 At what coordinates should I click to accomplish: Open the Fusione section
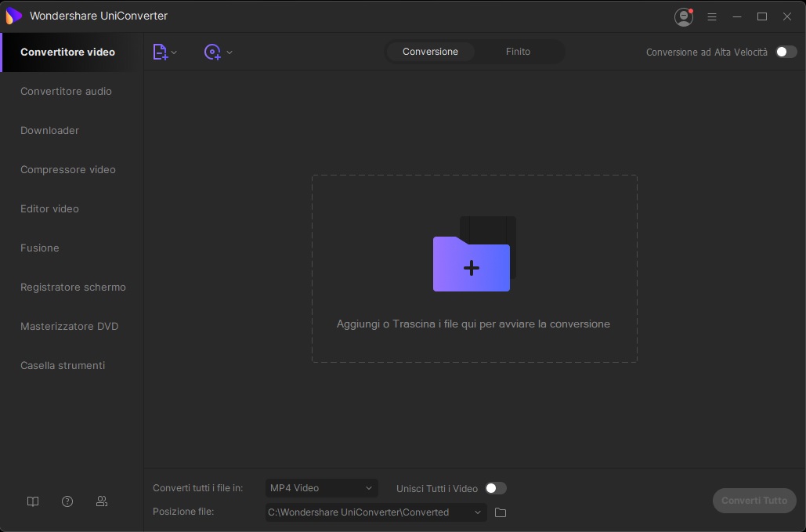pos(72,248)
